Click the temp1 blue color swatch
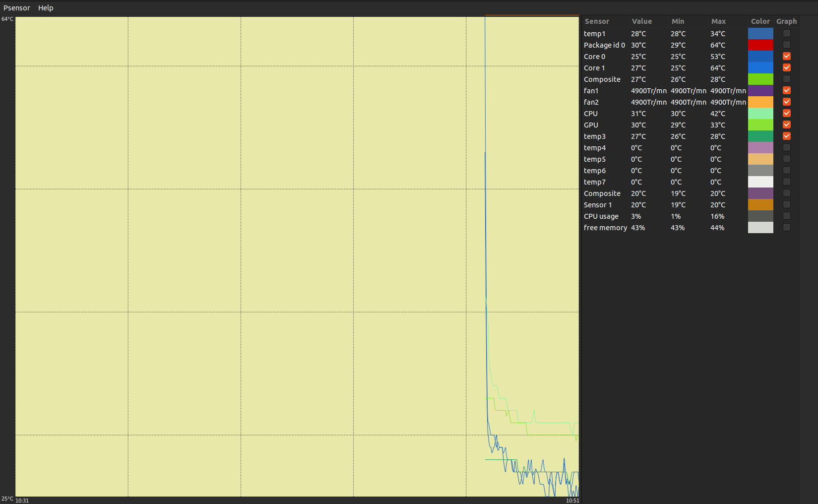Screen dimensions: 818x504 click(760, 33)
